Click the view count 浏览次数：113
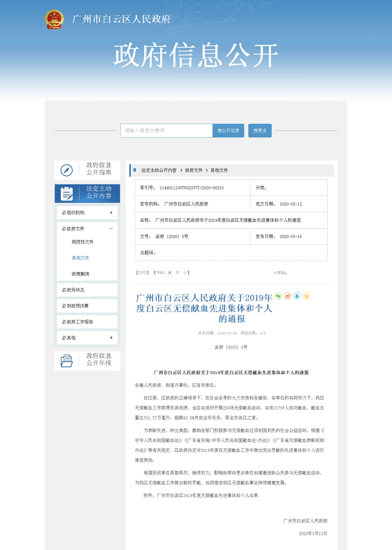 [x=253, y=333]
